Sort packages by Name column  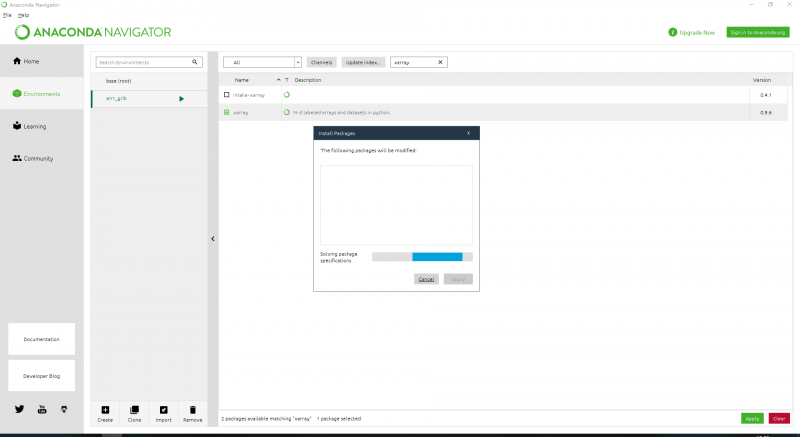(242, 80)
